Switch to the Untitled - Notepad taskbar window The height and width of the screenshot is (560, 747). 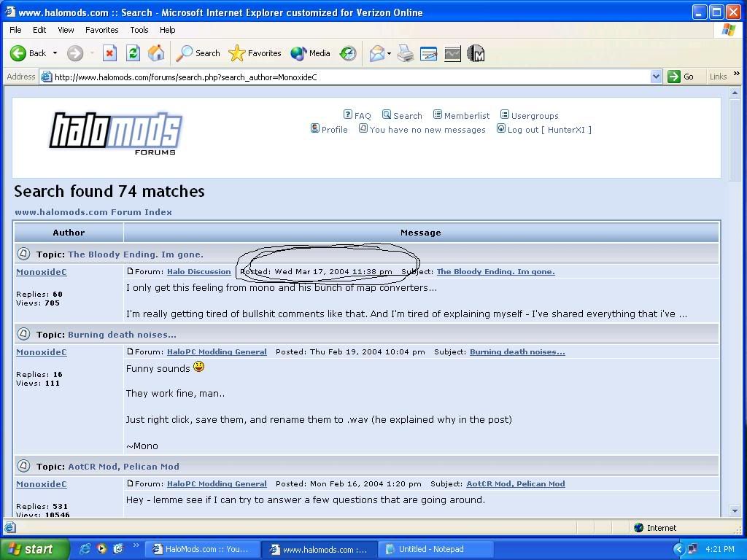(x=436, y=549)
